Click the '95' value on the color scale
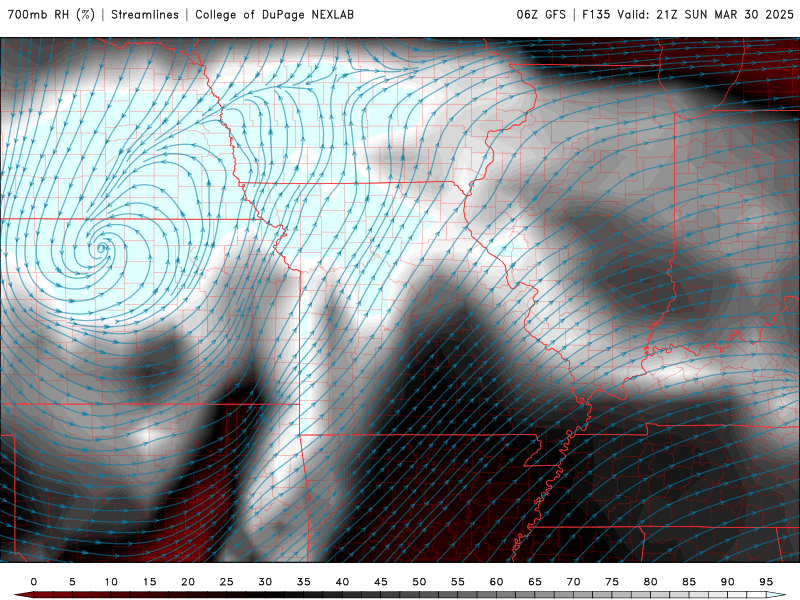Viewport: 800px width, 600px height. 766,582
